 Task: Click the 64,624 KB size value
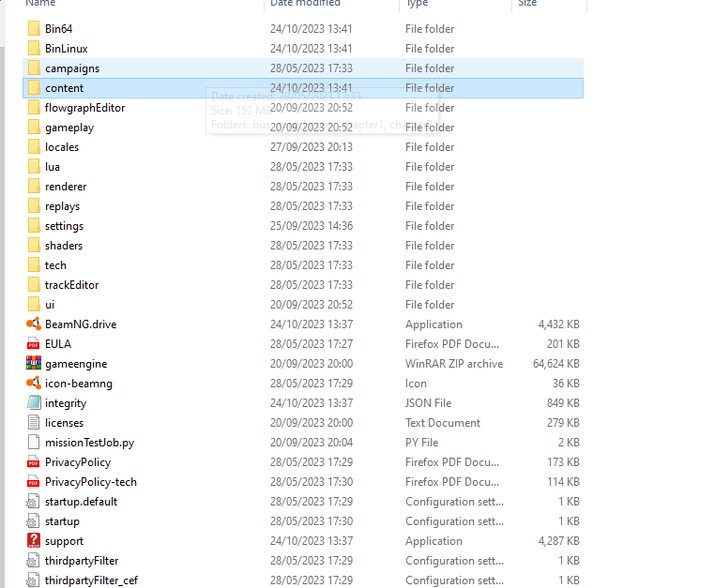556,364
